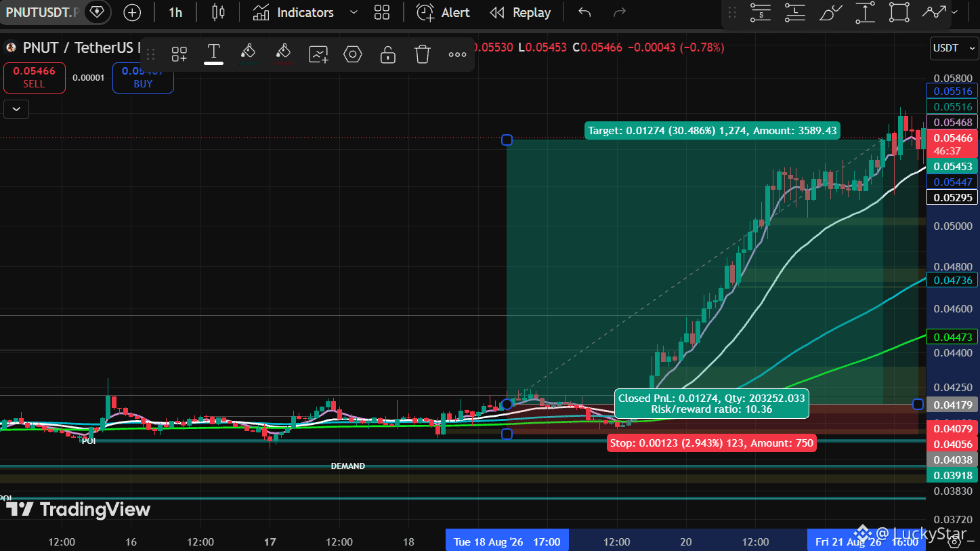Viewport: 980px width, 551px height.
Task: Click the blue BUY button
Action: coord(143,77)
